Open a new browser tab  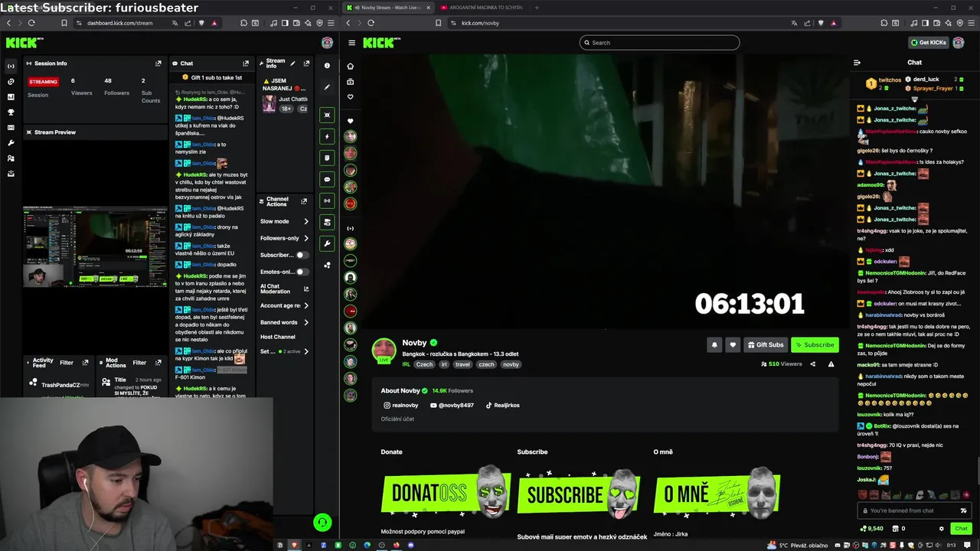coord(537,8)
